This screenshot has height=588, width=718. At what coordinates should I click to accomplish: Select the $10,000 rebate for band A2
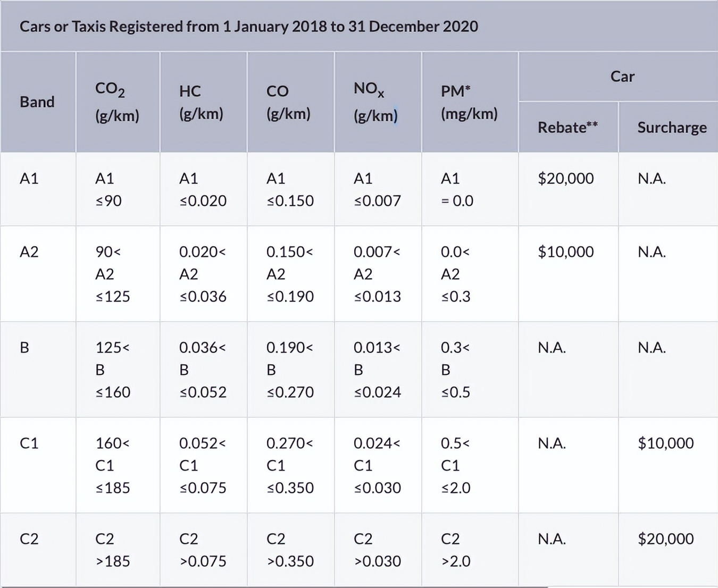coord(566,251)
